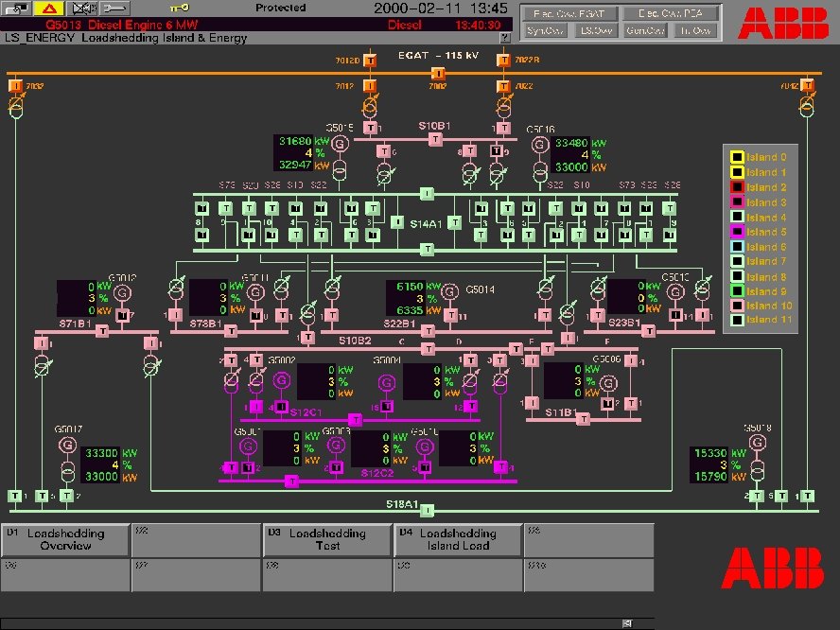Click the alarm speaker mute icon on toolbar

82,8
